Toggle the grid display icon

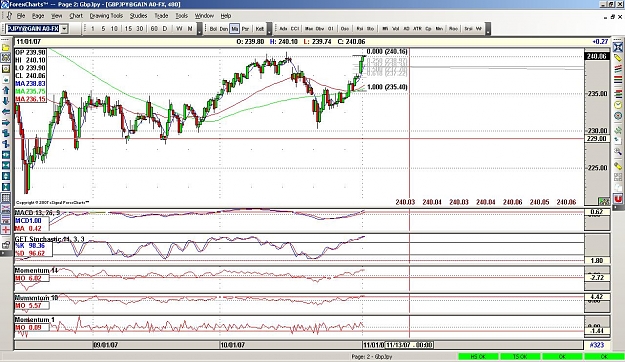click(6, 198)
